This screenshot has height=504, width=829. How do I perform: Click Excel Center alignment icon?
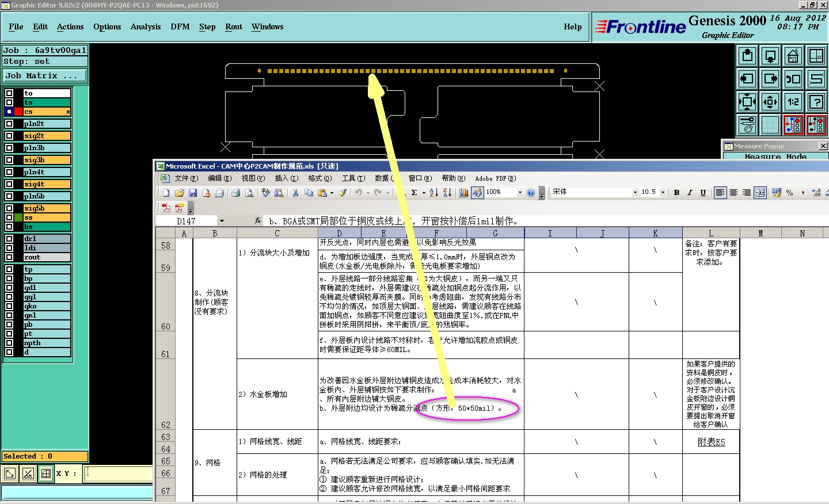tap(733, 193)
